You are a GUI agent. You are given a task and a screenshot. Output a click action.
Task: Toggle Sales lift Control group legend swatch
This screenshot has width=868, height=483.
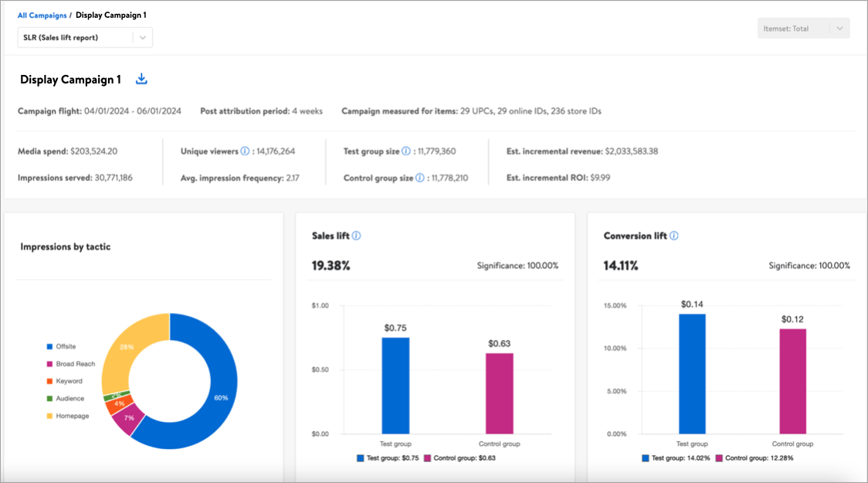point(427,458)
